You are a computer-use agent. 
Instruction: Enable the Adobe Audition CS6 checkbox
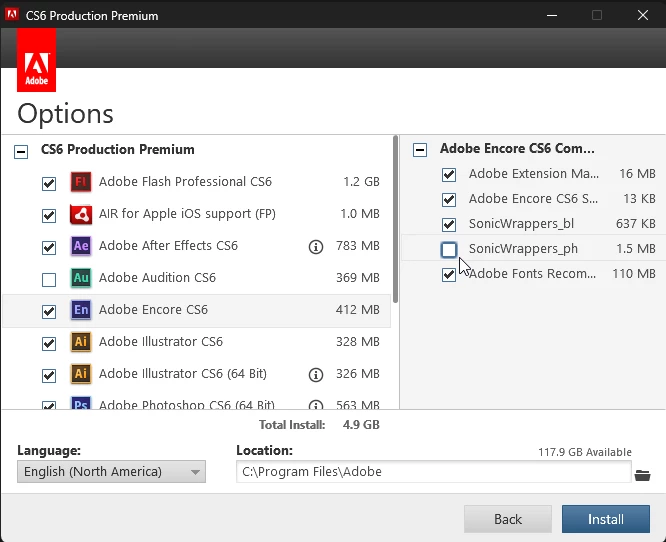tap(49, 279)
